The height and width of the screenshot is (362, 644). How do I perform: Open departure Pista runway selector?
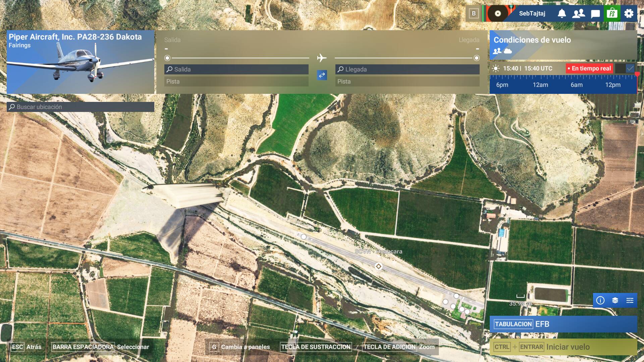(236, 81)
